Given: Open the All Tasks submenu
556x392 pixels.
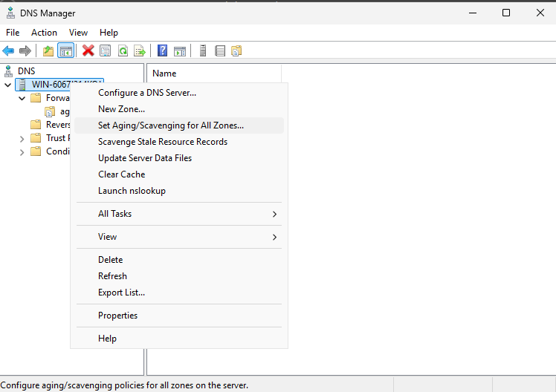Looking at the screenshot, I should pyautogui.click(x=179, y=214).
